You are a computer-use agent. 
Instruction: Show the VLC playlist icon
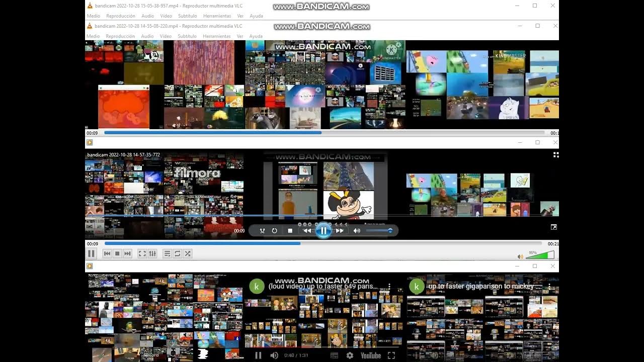168,254
